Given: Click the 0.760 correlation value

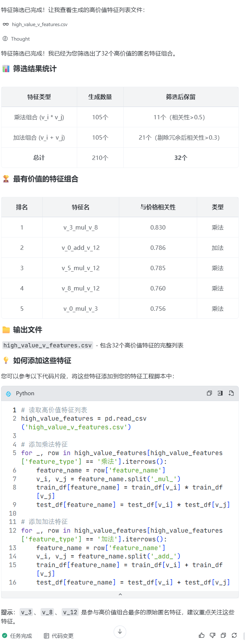Looking at the screenshot, I should 158,288.
